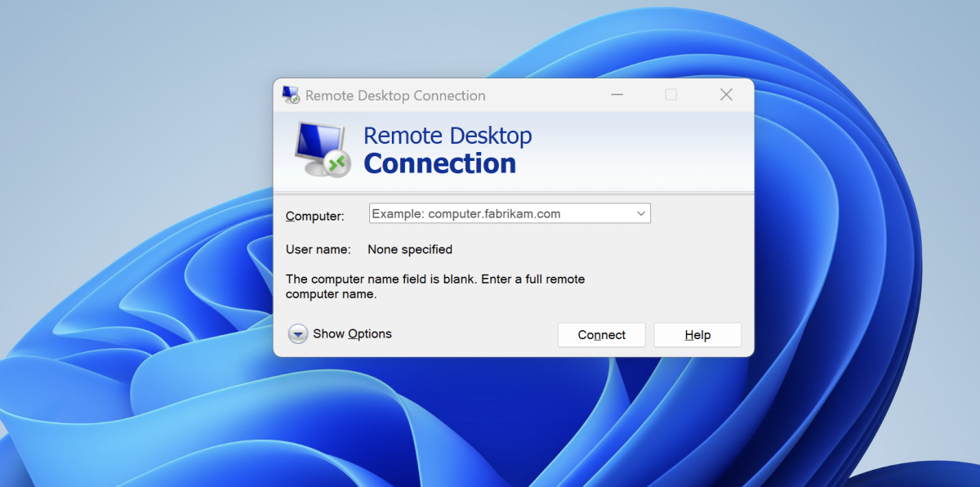Open Help with the Help button
Screen dimensions: 980x487
(697, 335)
